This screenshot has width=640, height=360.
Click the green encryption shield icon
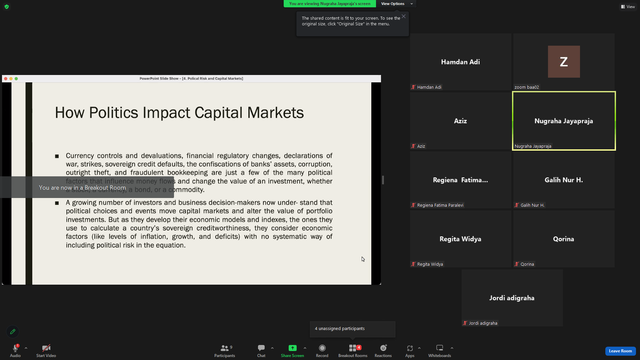pyautogui.click(x=7, y=7)
